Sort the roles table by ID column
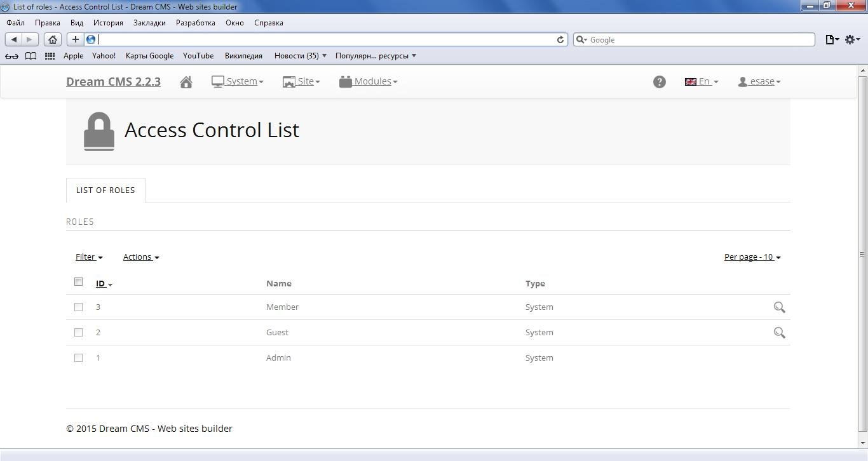This screenshot has width=868, height=461. 102,283
